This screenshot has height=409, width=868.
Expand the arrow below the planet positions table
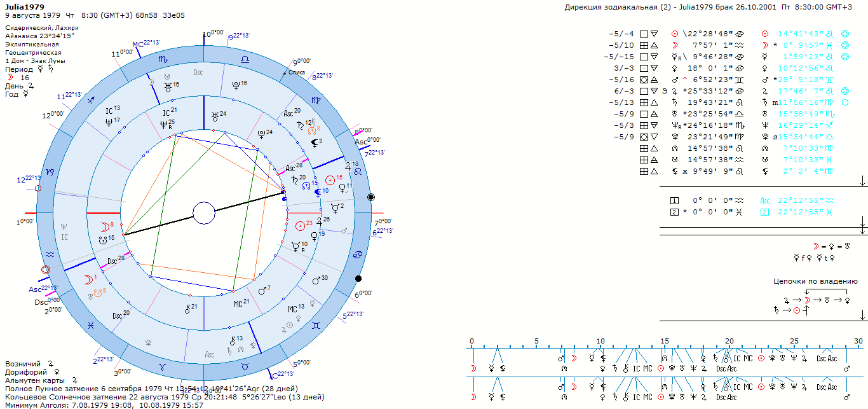point(862,182)
